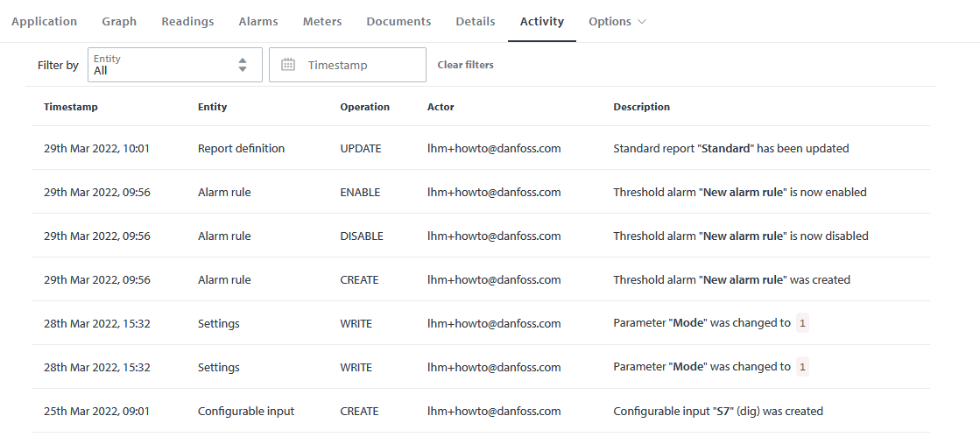The height and width of the screenshot is (437, 980).
Task: Click the Operation column header
Action: (x=364, y=107)
